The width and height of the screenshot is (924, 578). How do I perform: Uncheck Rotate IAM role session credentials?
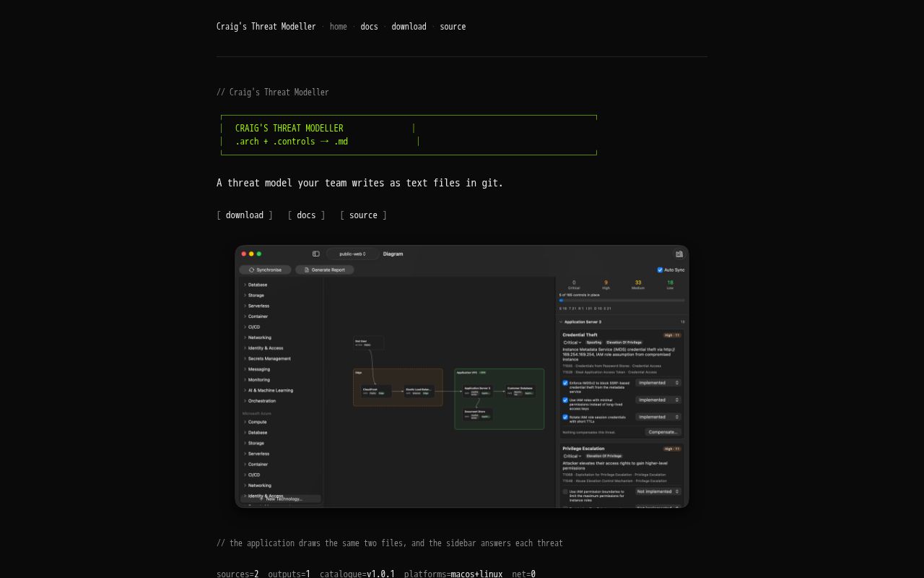pos(565,417)
